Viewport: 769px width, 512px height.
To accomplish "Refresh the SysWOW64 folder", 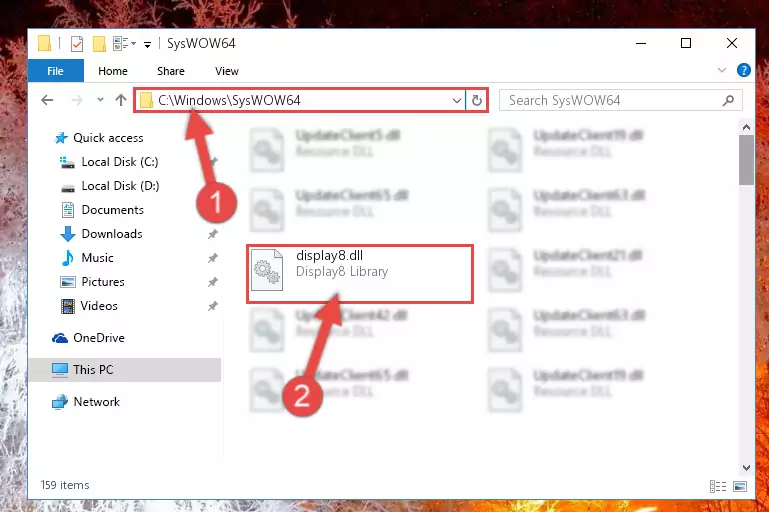I will pos(476,101).
